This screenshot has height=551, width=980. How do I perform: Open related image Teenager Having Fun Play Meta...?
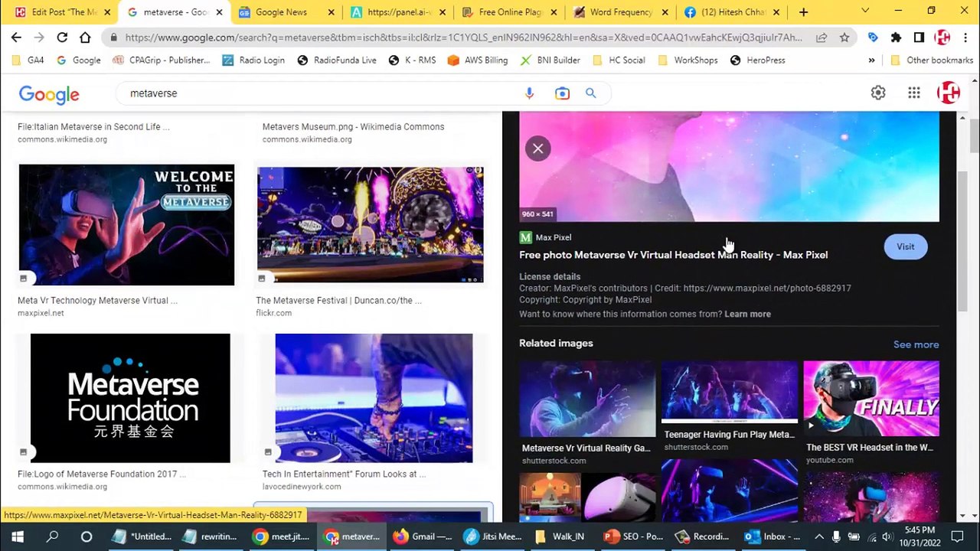(729, 393)
